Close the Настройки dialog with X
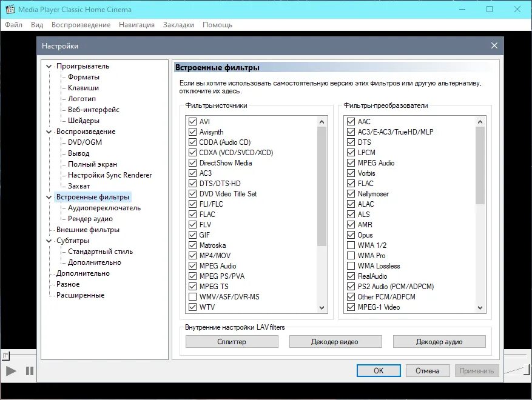The width and height of the screenshot is (532, 400). point(494,45)
